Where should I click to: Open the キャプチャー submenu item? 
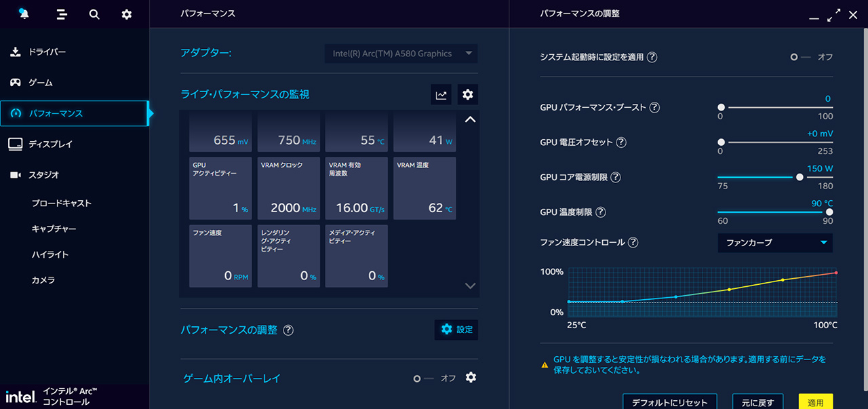(54, 229)
